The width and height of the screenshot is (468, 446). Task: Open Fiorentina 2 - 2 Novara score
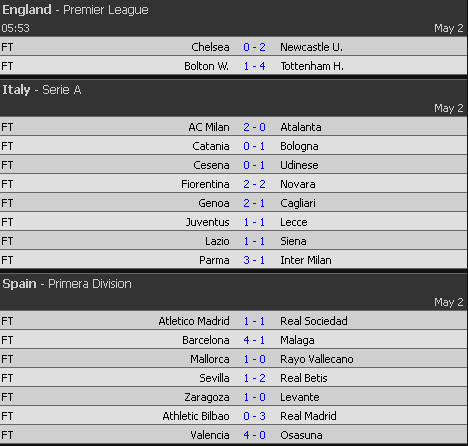pyautogui.click(x=254, y=184)
